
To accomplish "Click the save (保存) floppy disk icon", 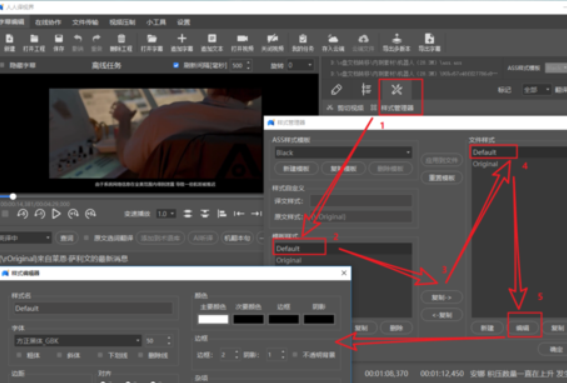I will (x=59, y=39).
